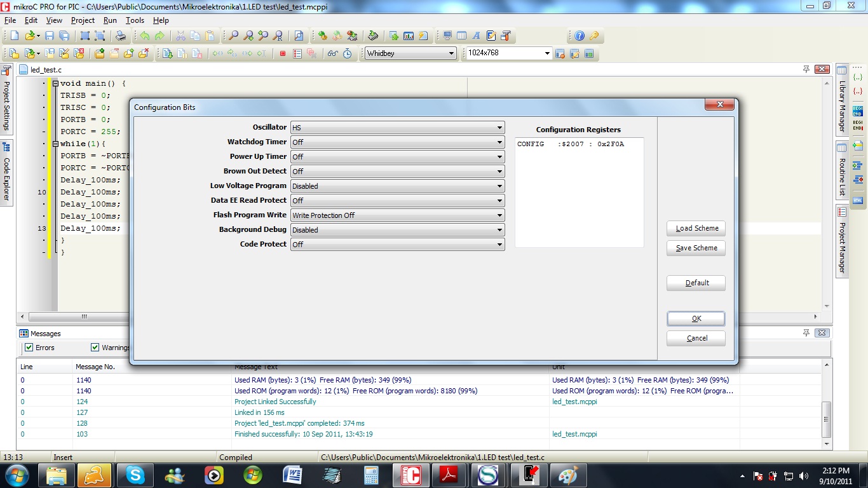Image resolution: width=868 pixels, height=488 pixels.
Task: Open Skype from the taskbar
Action: (x=135, y=475)
